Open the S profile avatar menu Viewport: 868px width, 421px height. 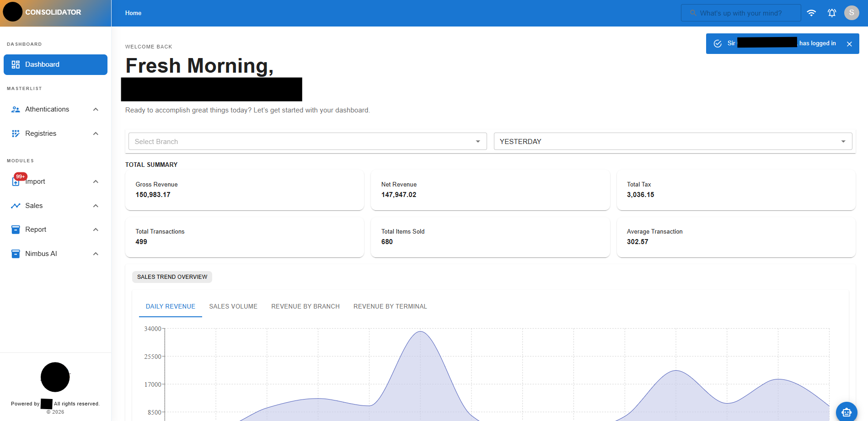coord(852,12)
